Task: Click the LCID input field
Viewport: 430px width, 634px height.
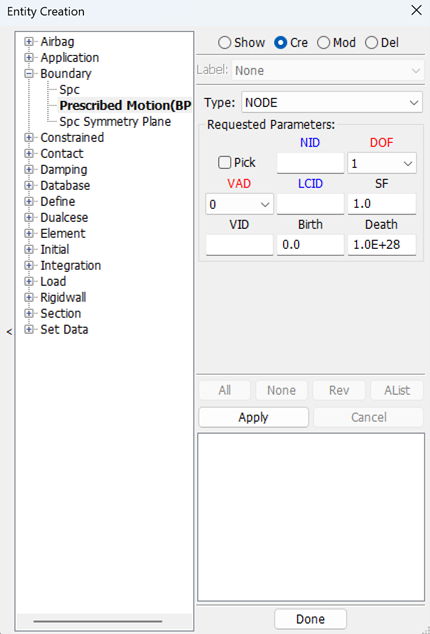Action: (x=310, y=204)
